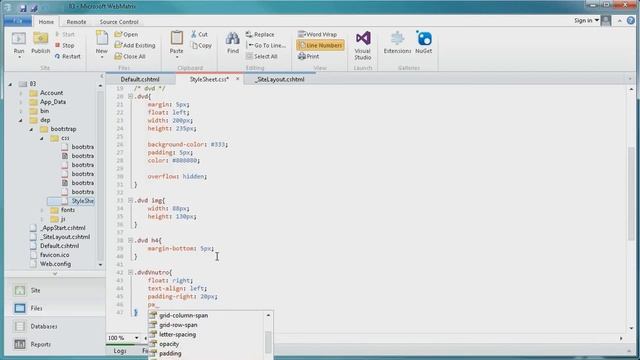This screenshot has height=360, width=640.
Task: Click Add Existing file
Action: 135,45
